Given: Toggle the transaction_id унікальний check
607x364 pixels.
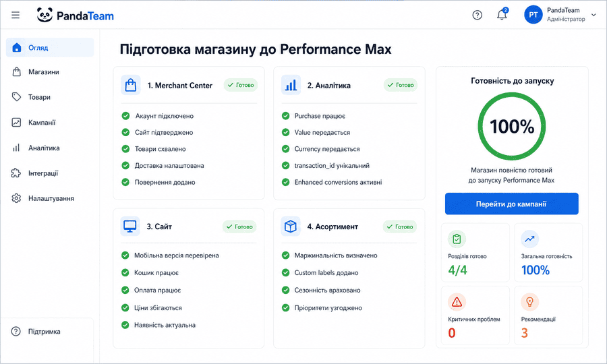Looking at the screenshot, I should click(x=286, y=166).
